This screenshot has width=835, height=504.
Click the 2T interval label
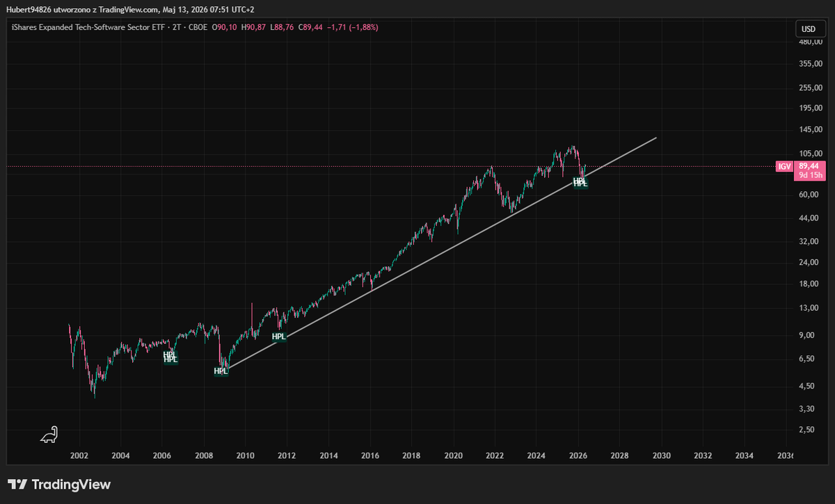[176, 27]
